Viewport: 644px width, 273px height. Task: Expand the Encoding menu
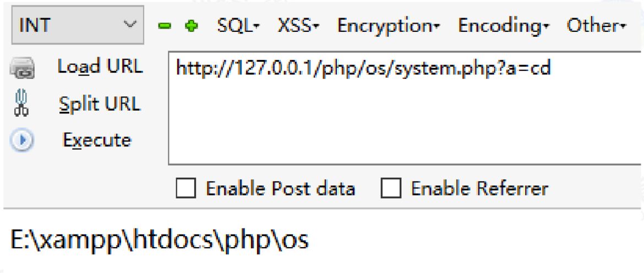tap(504, 26)
